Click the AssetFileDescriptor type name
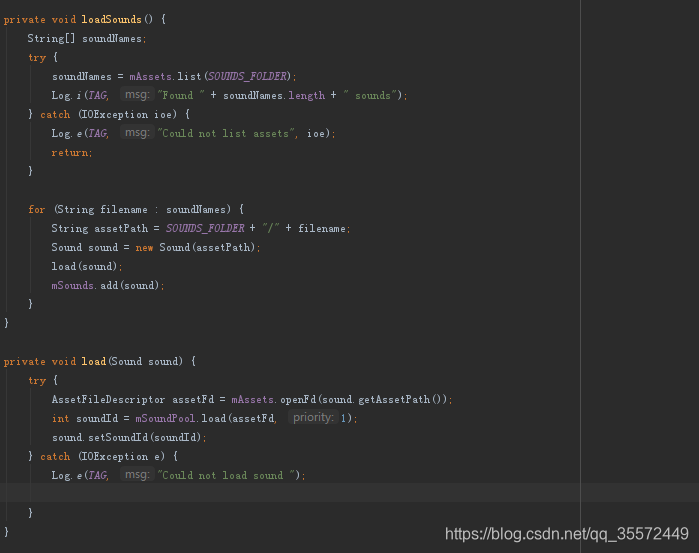Image resolution: width=699 pixels, height=553 pixels. click(108, 400)
